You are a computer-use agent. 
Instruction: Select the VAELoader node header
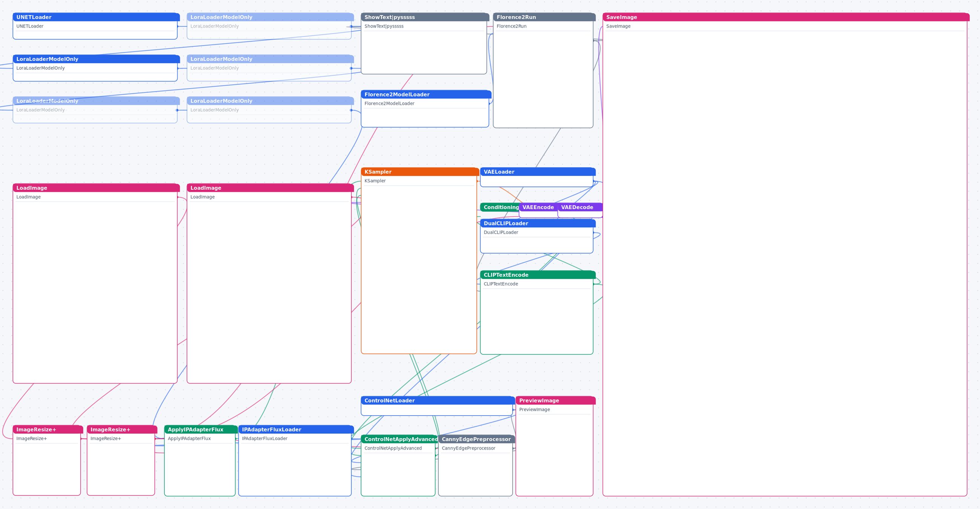537,172
